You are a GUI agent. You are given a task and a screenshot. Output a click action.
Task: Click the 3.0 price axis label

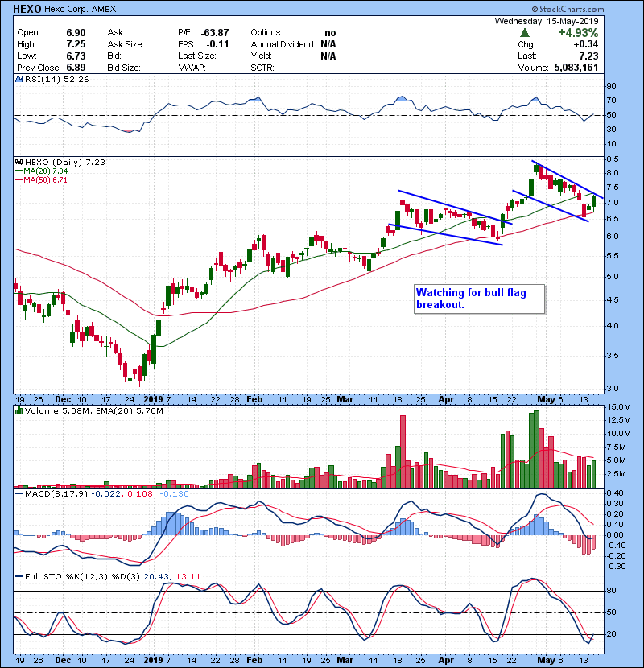612,389
